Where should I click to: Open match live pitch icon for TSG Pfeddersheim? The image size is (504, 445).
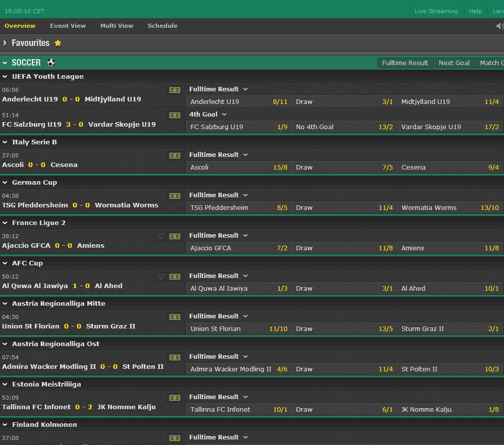[175, 196]
